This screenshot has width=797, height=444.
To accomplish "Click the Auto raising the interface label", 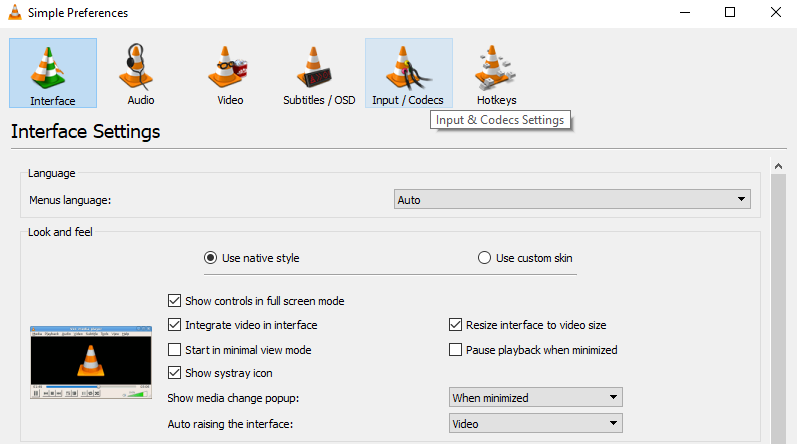I will (x=230, y=424).
